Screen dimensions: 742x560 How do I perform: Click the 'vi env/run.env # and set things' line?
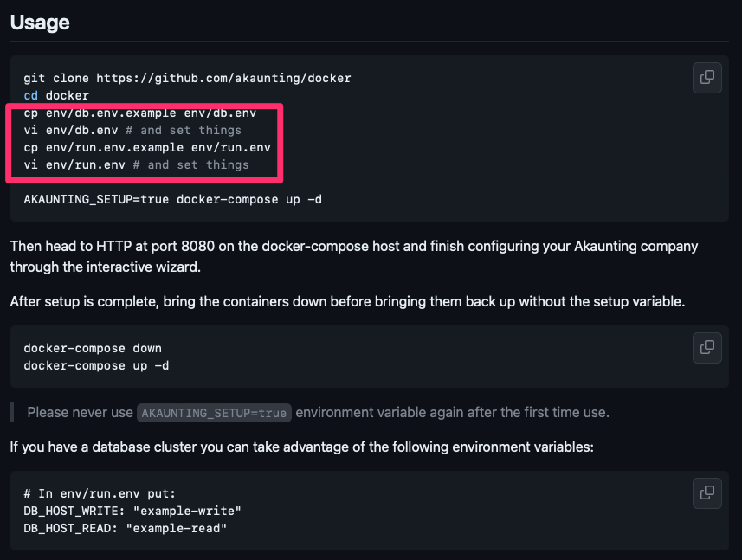coord(136,165)
